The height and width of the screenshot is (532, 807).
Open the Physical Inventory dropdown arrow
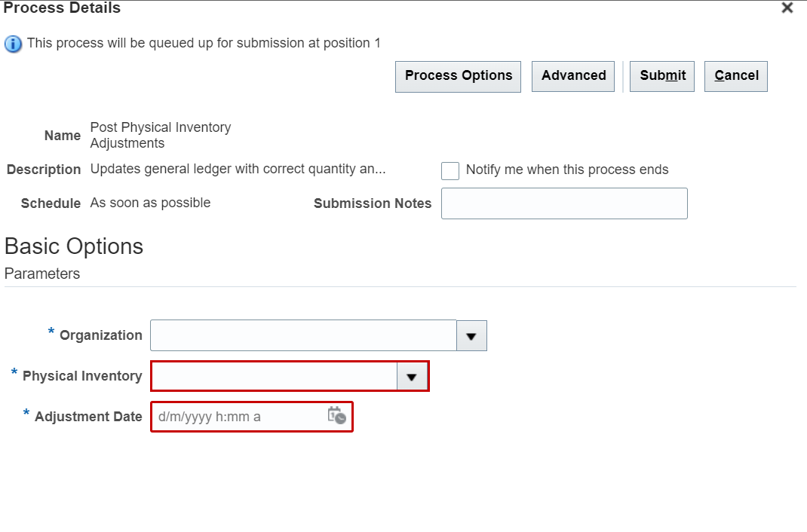(411, 376)
